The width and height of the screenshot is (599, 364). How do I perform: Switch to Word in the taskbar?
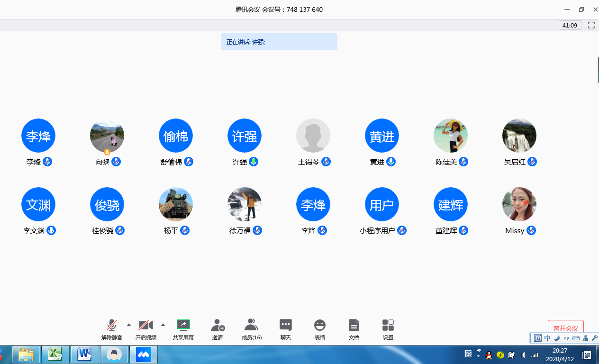tap(85, 354)
